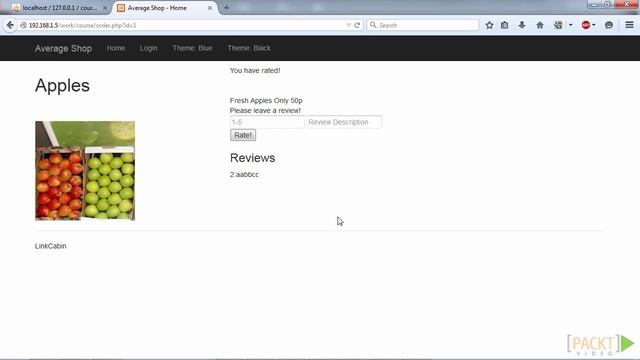Click the site identity globe icon

point(23,25)
